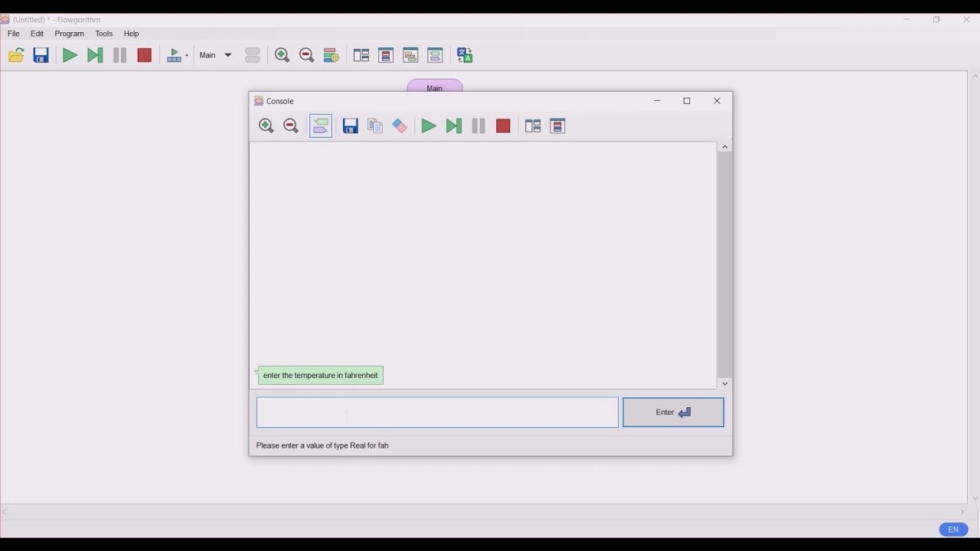Open the File menu
Viewport: 980px width, 551px height.
click(x=14, y=34)
